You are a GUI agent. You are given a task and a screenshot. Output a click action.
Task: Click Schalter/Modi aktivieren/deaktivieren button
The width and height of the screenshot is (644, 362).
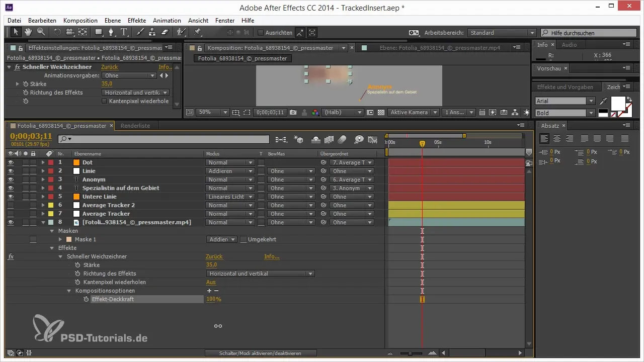click(261, 353)
